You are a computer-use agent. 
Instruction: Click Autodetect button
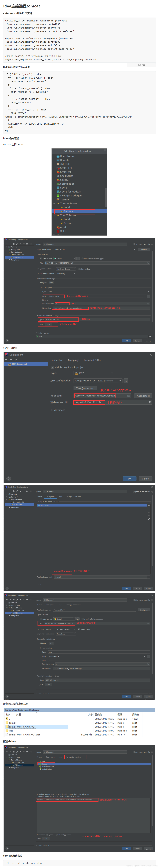(x=143, y=396)
